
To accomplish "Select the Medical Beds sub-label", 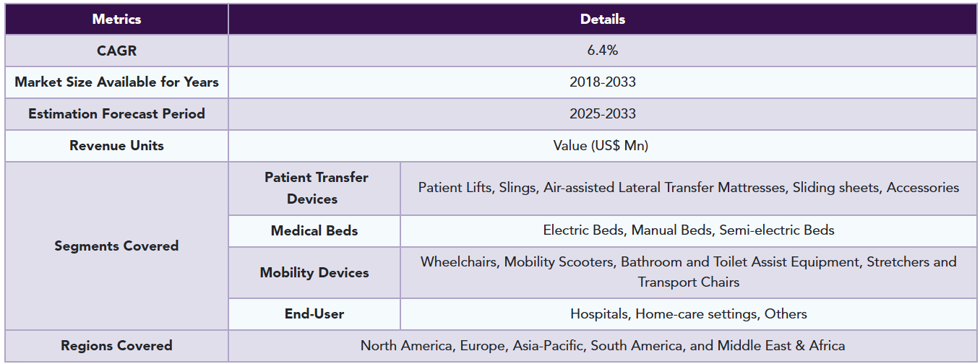I will point(314,231).
